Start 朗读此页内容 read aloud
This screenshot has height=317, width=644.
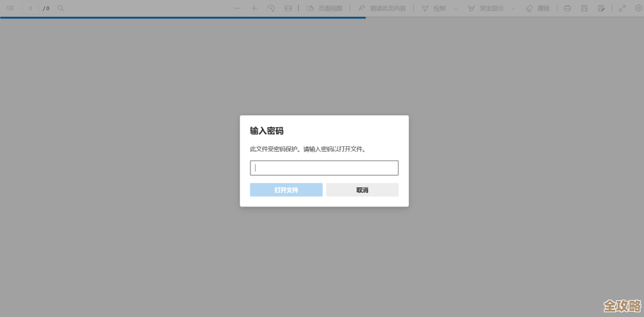(x=382, y=8)
